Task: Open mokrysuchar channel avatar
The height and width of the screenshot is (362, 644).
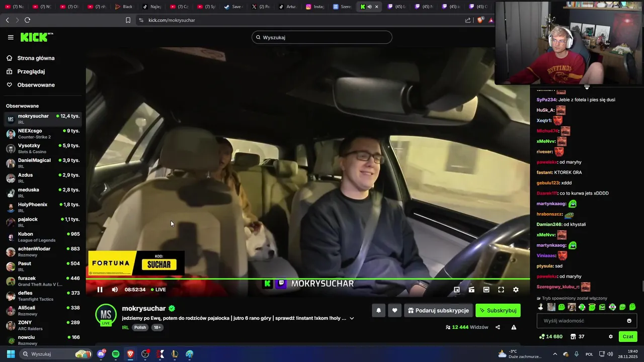Action: tap(106, 315)
